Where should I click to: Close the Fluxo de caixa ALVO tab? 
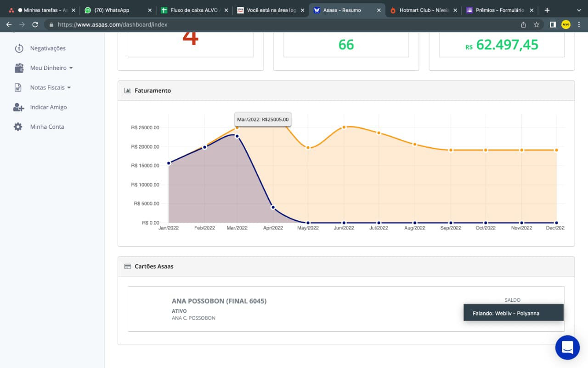pos(226,10)
